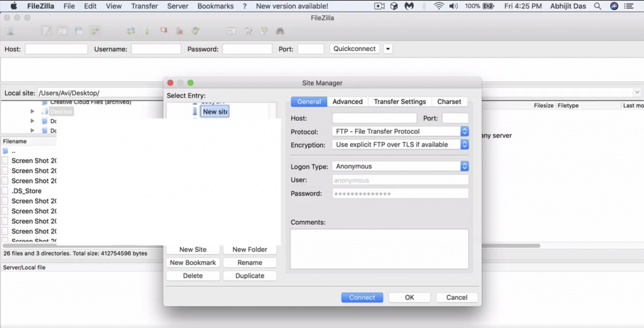
Task: Click Cancel in Site Manager
Action: pos(457,298)
